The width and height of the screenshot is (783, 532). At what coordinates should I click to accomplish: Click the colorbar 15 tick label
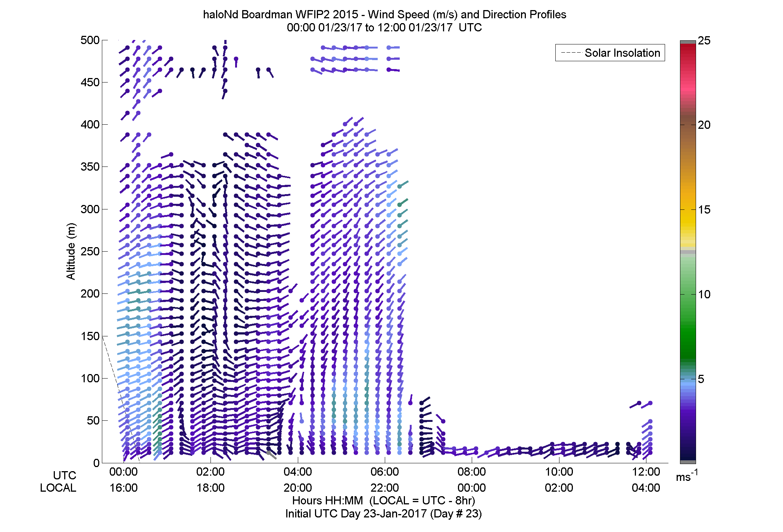704,209
